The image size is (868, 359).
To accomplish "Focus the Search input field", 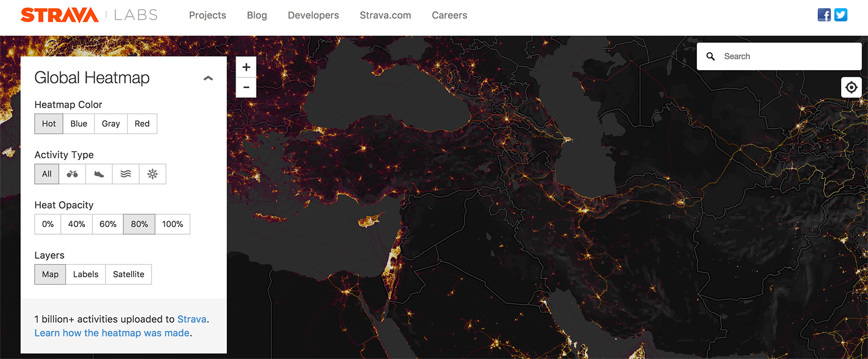I will click(x=779, y=56).
